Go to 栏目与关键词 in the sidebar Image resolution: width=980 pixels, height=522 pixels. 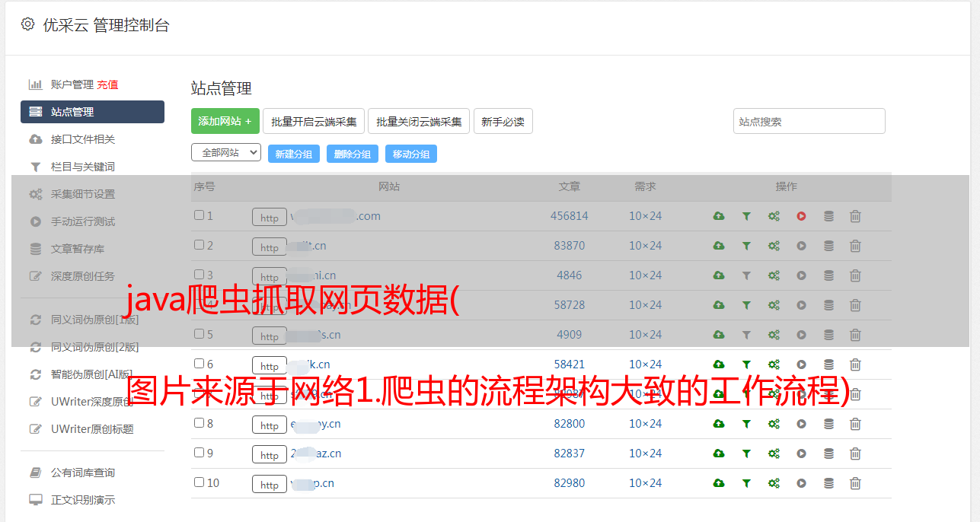[83, 167]
